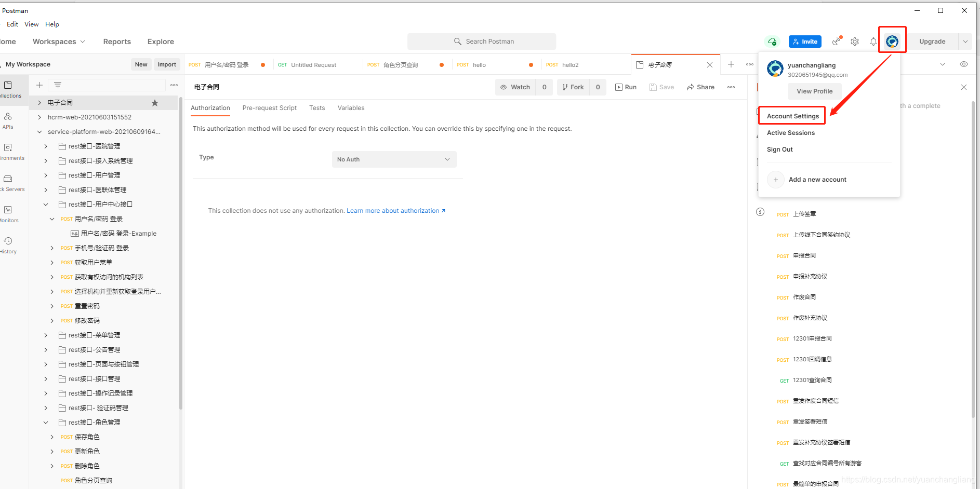Open the Edit menu
This screenshot has height=489, width=980.
click(12, 24)
